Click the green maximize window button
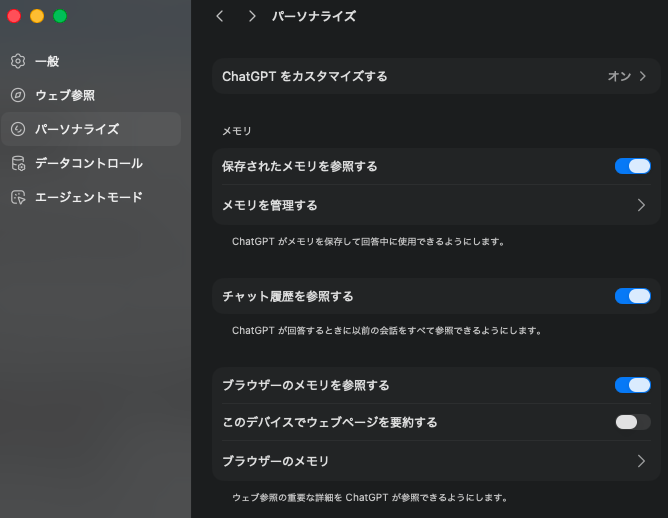The image size is (668, 518). click(x=60, y=16)
